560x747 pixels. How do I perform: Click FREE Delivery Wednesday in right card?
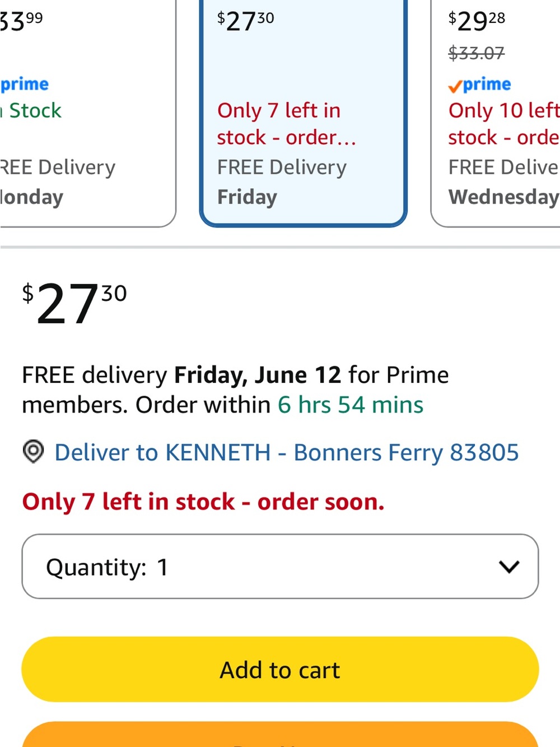click(504, 182)
